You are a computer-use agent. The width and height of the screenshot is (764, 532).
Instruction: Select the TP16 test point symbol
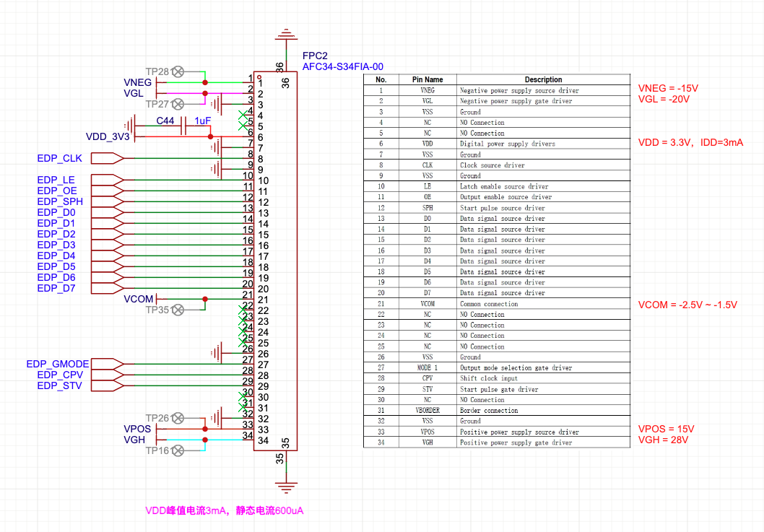point(178,450)
